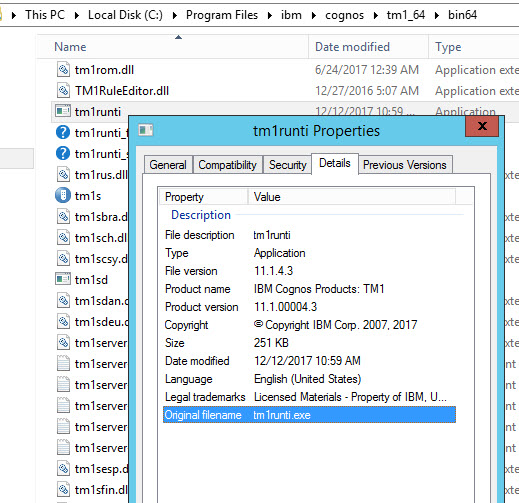Select the Language row
The height and width of the screenshot is (503, 519).
(309, 379)
